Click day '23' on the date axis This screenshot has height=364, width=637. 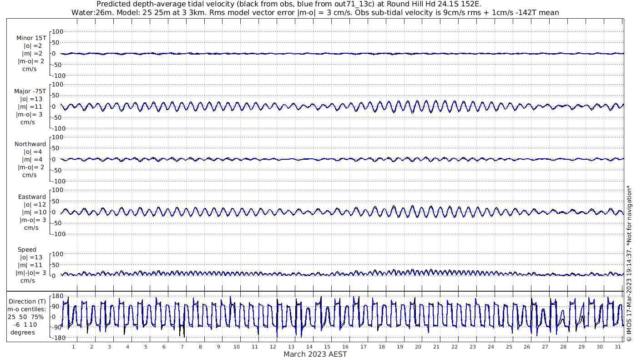pos(472,347)
